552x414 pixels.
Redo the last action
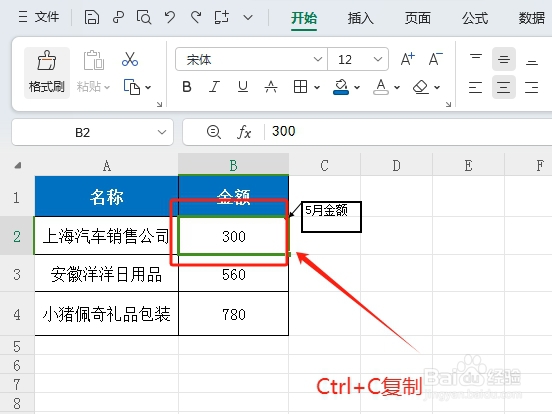pyautogui.click(x=196, y=17)
